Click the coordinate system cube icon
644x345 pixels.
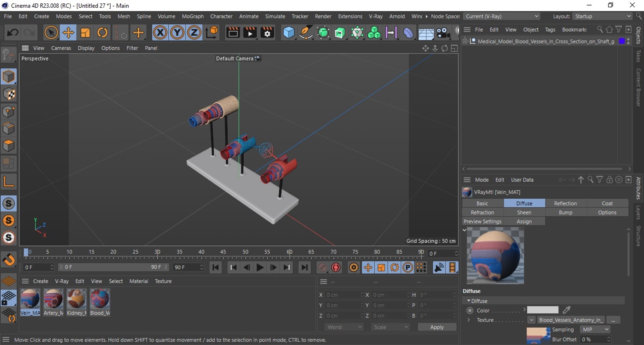[x=212, y=33]
